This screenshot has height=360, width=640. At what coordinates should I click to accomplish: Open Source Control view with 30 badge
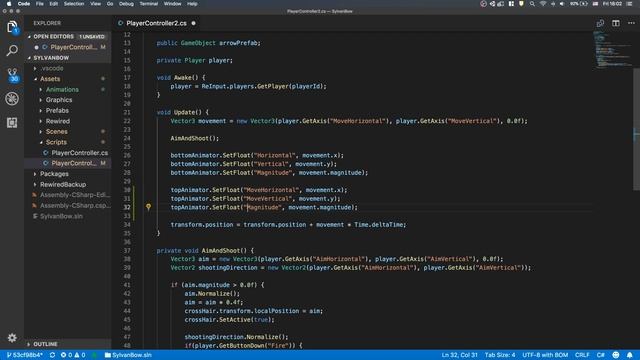[x=13, y=75]
